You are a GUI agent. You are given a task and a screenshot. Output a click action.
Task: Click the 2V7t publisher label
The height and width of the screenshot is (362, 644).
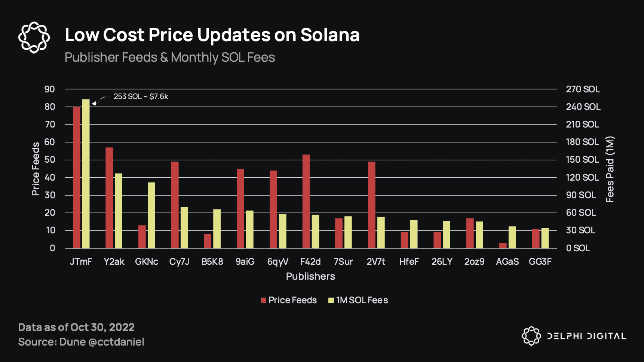point(376,261)
